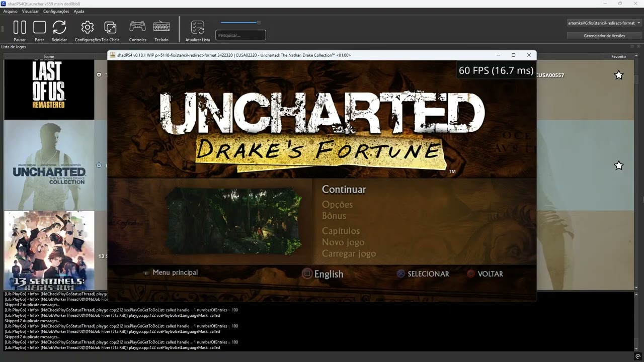This screenshot has width=644, height=362.
Task: Open the Teclado keyboard mapping
Action: pos(162,26)
